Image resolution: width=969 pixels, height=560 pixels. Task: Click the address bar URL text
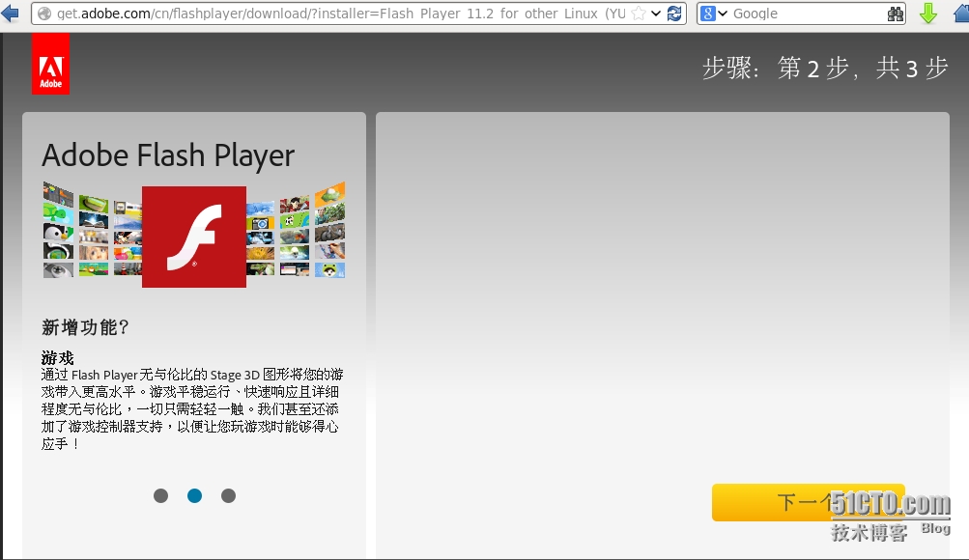341,14
